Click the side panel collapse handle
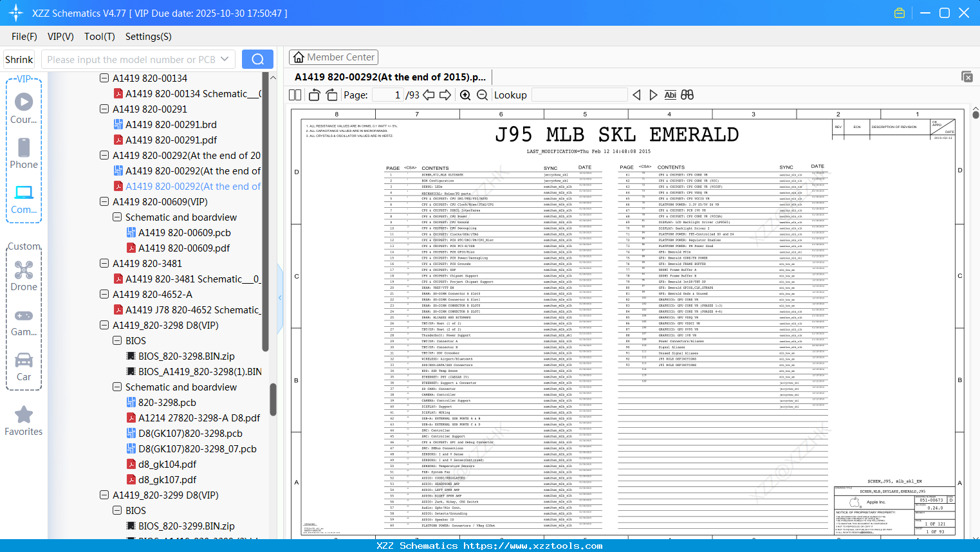The height and width of the screenshot is (552, 980). (280, 298)
